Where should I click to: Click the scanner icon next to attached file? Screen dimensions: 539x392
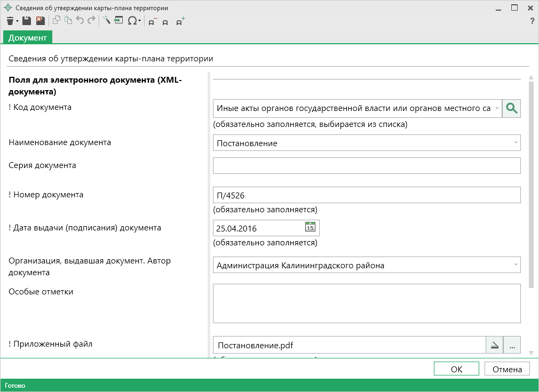(x=495, y=346)
